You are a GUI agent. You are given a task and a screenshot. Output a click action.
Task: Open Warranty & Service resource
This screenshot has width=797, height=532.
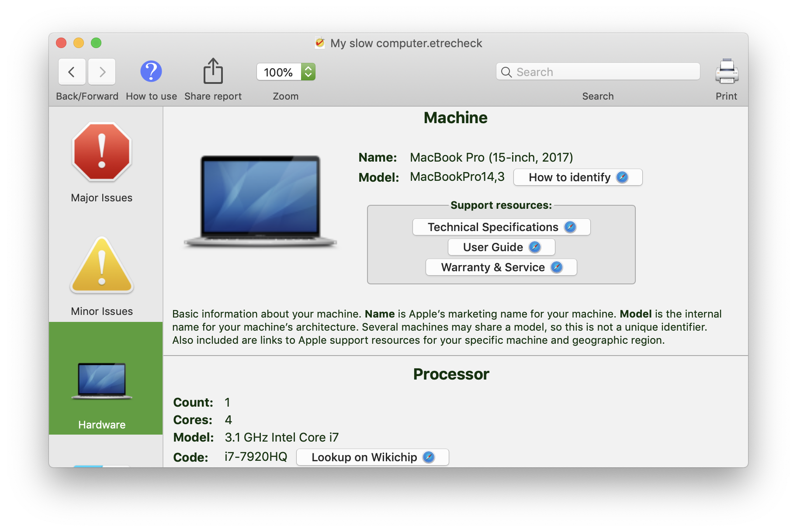point(501,267)
